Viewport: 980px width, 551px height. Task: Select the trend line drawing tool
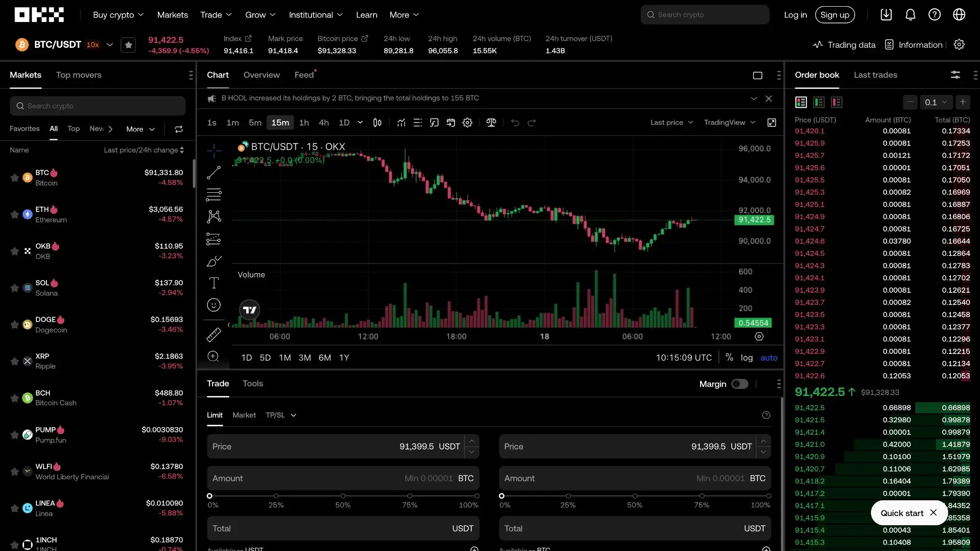click(x=214, y=173)
